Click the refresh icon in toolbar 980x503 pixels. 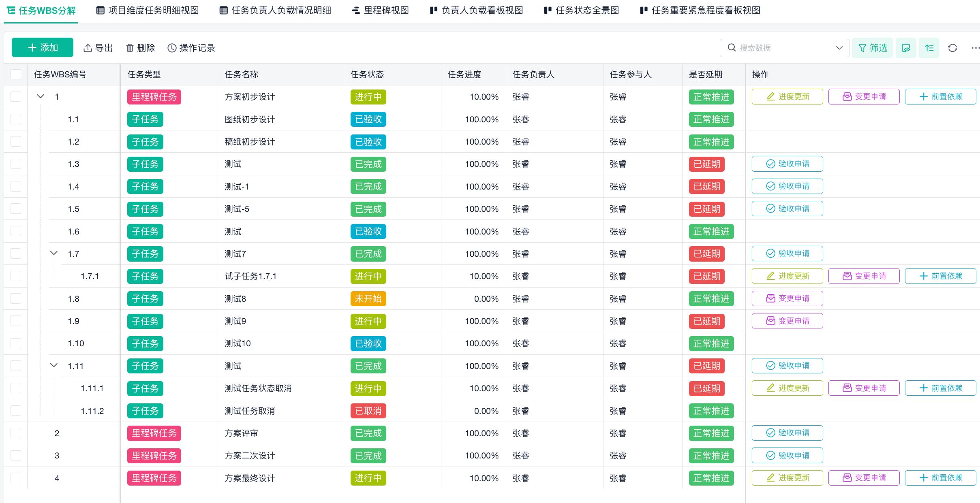coord(952,48)
